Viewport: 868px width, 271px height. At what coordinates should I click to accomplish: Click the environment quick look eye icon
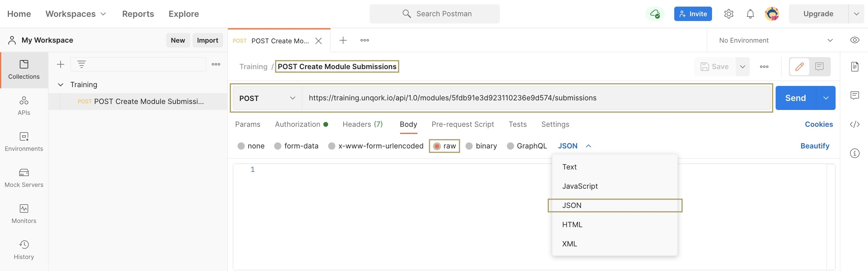[855, 40]
